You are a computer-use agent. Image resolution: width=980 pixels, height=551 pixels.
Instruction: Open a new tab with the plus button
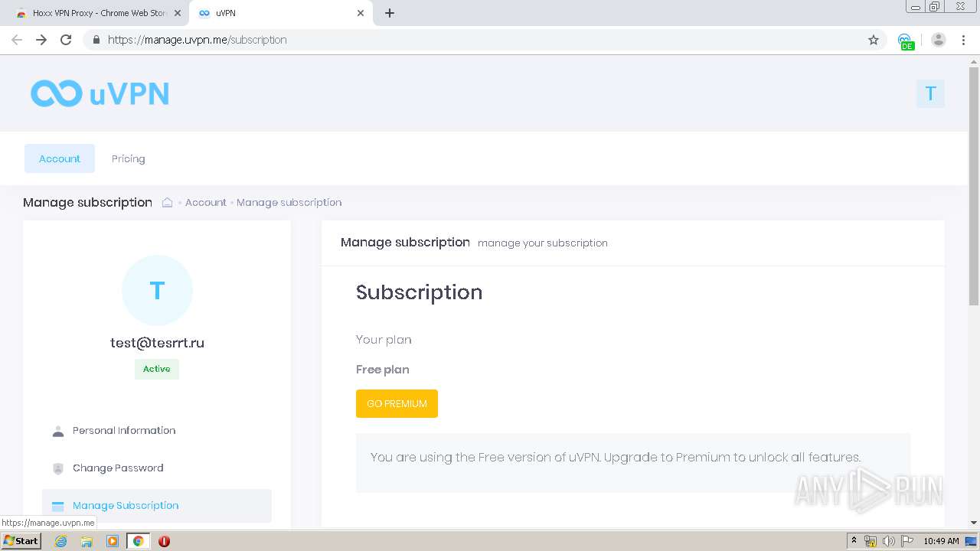coord(390,13)
